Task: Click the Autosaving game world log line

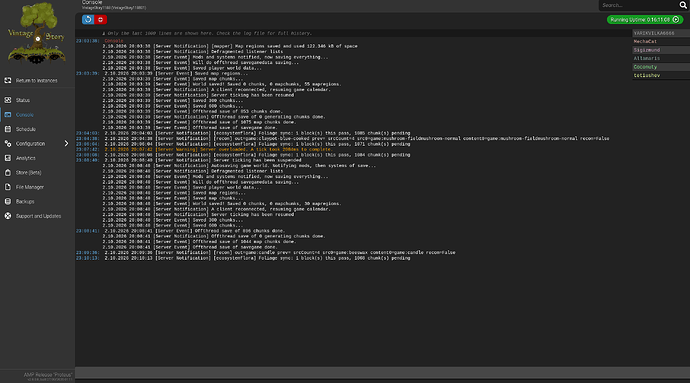Action: 239,166
